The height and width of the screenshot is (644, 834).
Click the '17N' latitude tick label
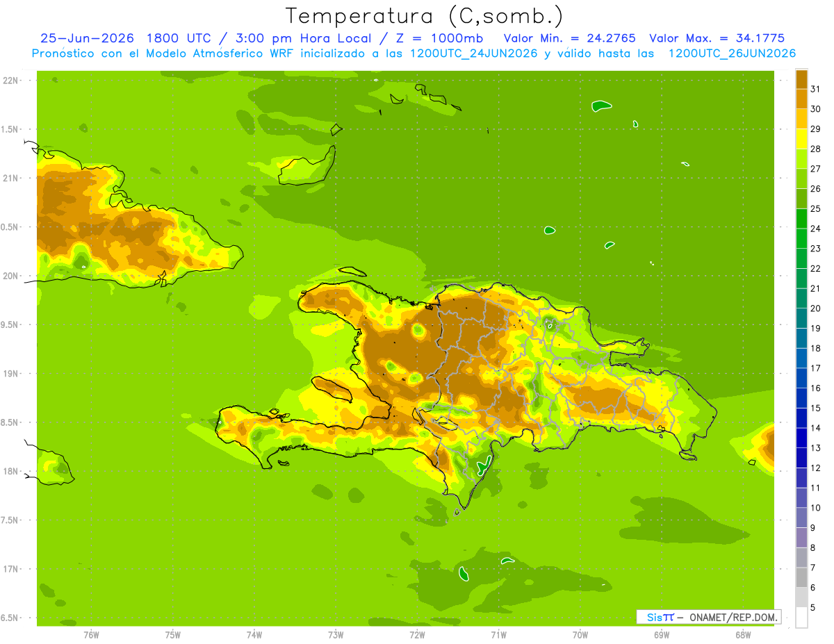pos(12,569)
